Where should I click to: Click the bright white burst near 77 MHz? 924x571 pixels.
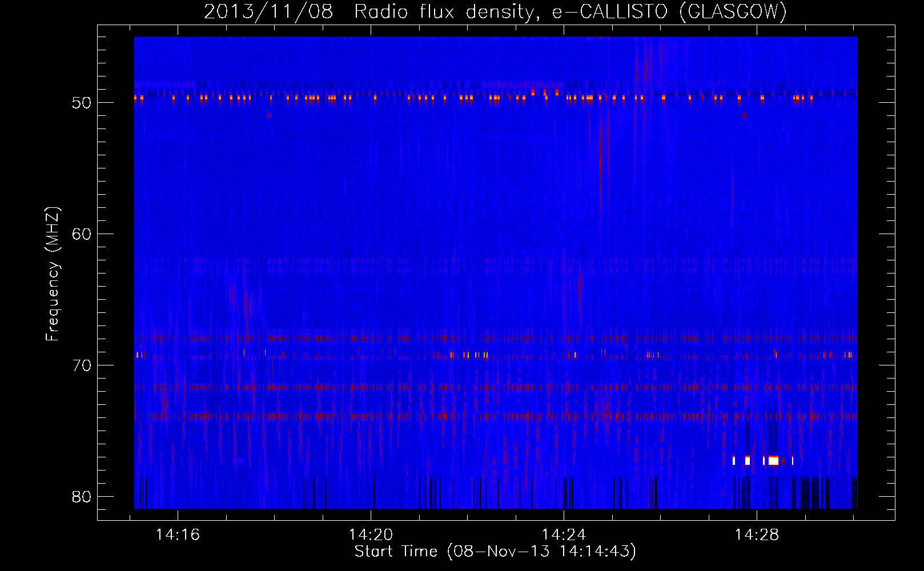click(x=773, y=460)
